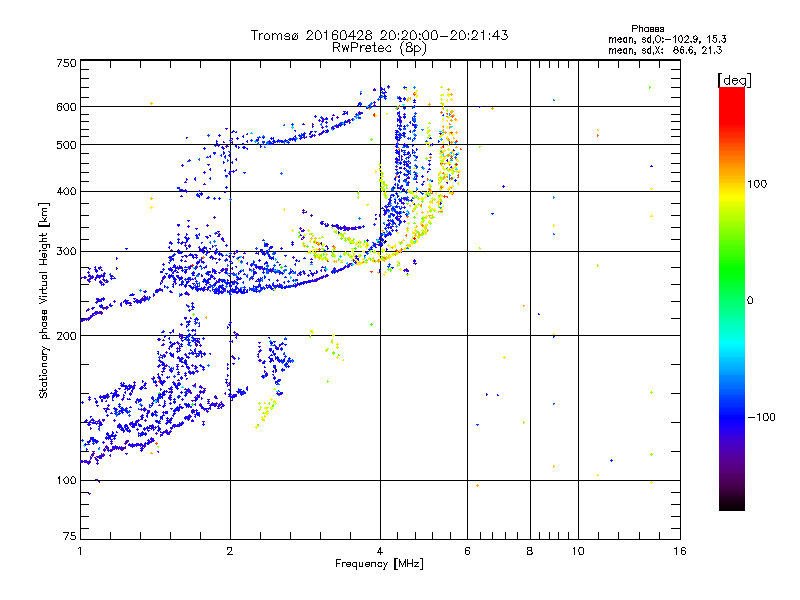Screen dimensions: 800x600
Task: Click the x-axis '10' tick label
Action: click(x=578, y=551)
